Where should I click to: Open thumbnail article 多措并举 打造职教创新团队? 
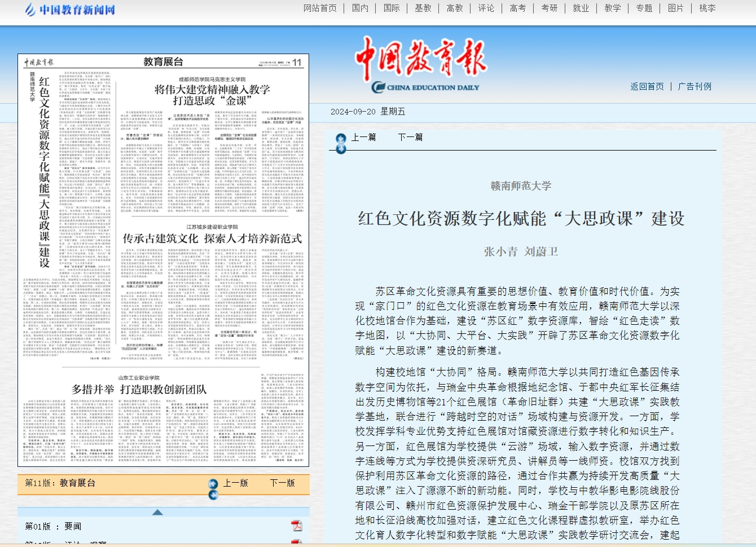tap(139, 389)
